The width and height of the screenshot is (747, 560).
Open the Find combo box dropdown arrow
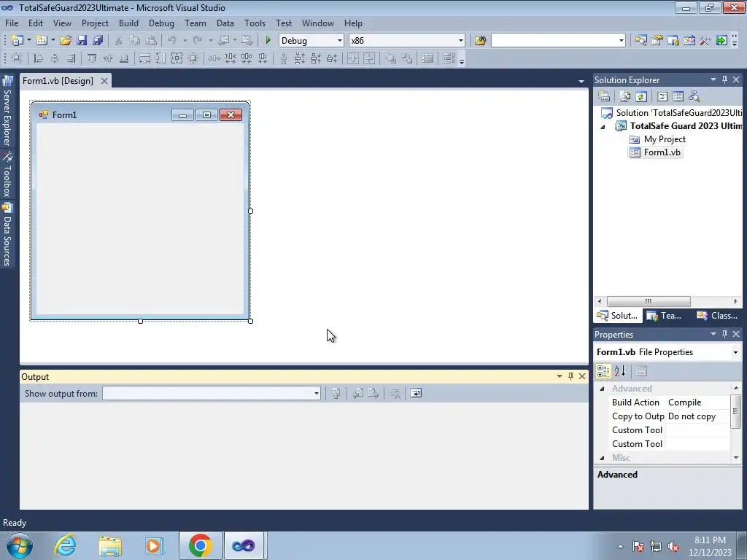(622, 41)
